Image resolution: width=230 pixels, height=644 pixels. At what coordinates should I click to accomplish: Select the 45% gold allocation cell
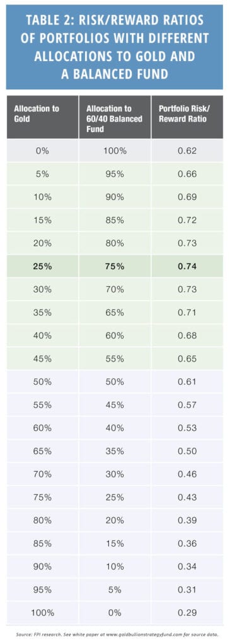click(42, 358)
